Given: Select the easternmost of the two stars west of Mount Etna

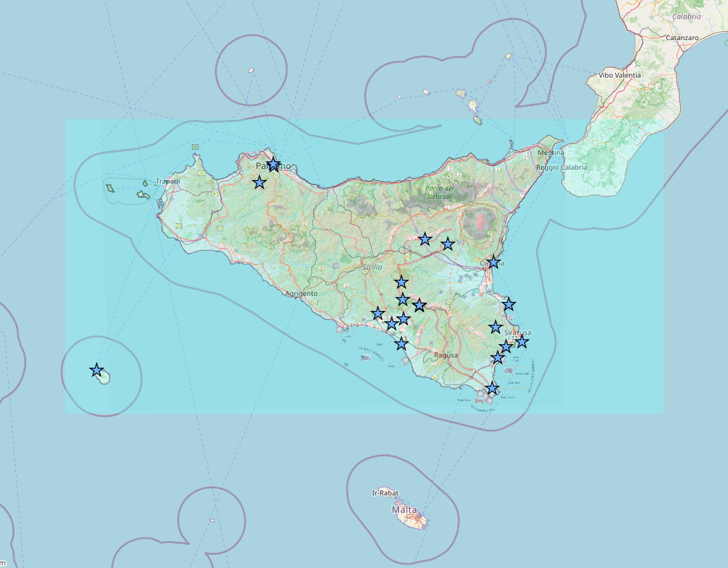Looking at the screenshot, I should [x=447, y=244].
